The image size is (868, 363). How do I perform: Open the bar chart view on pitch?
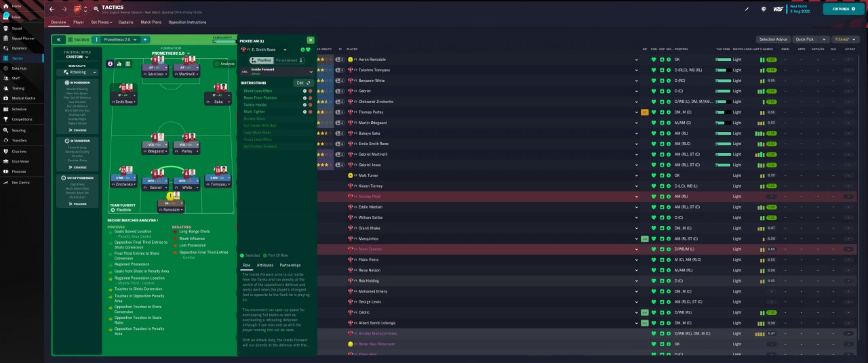click(119, 64)
